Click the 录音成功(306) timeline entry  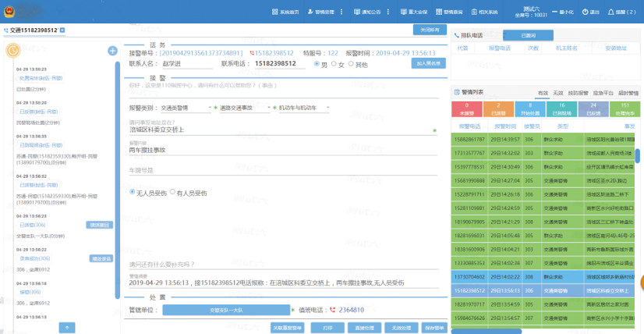tap(34, 258)
